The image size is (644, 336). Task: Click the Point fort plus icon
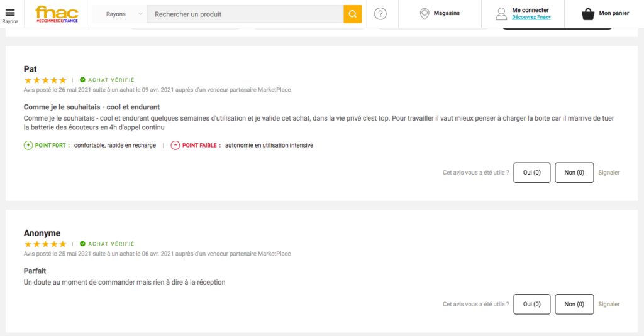(28, 145)
